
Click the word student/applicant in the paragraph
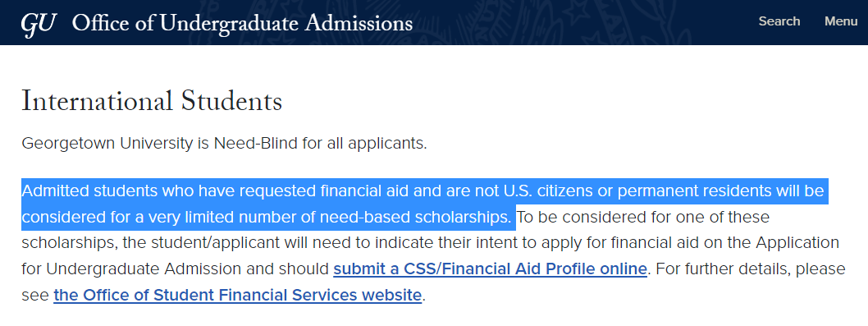tap(202, 243)
